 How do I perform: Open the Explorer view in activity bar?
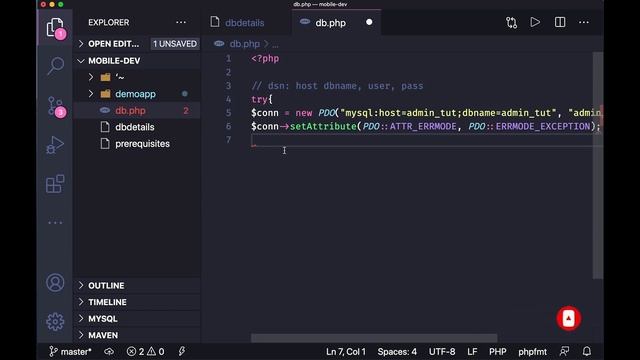pos(55,28)
